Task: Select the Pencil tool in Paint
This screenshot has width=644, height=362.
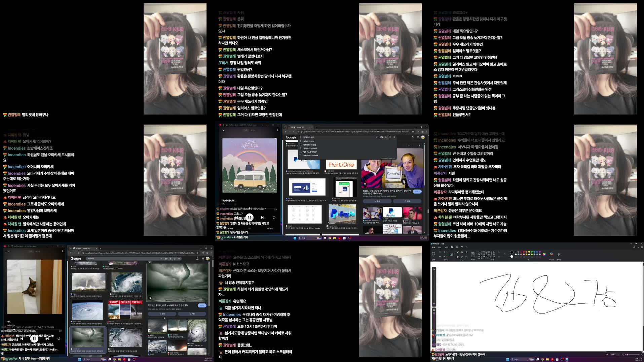Action: (x=457, y=252)
